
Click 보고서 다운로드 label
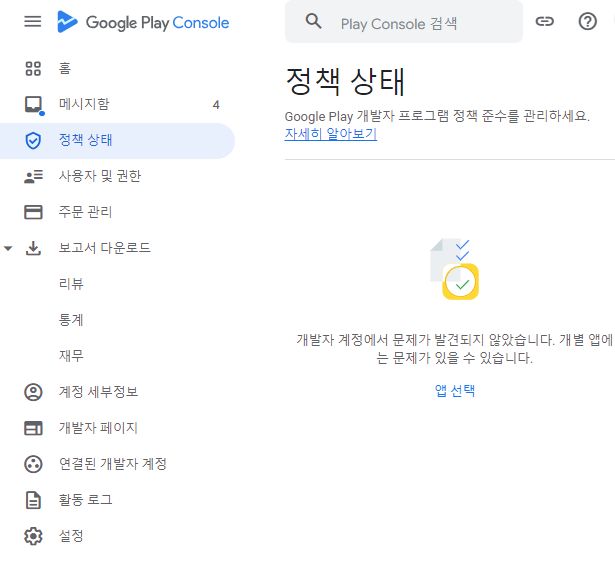click(104, 248)
